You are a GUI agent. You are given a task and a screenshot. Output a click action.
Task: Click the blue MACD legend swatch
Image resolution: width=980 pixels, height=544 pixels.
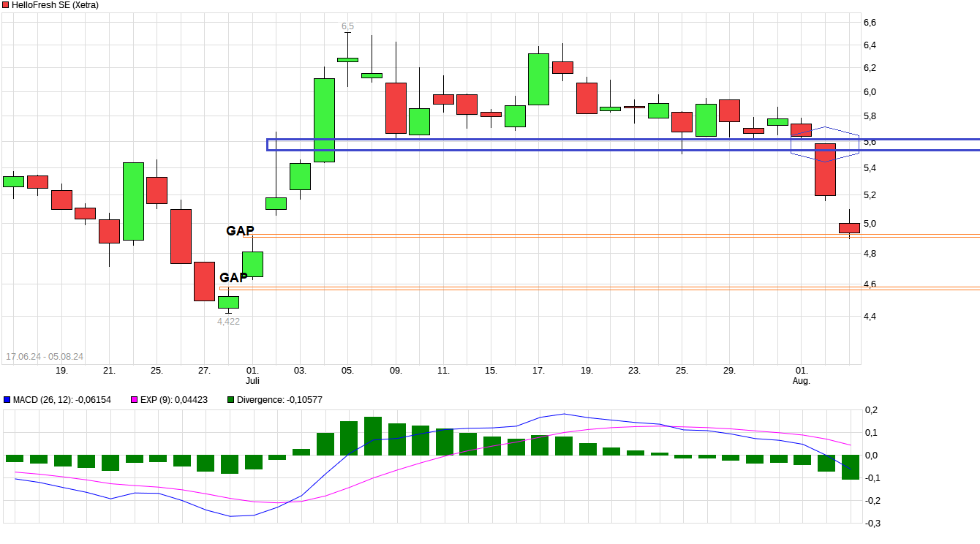click(x=7, y=400)
